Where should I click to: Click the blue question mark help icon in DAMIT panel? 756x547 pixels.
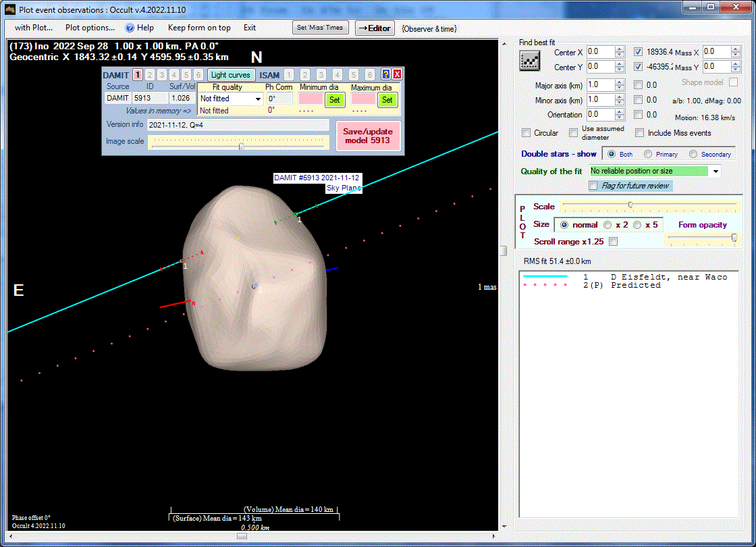[x=386, y=75]
